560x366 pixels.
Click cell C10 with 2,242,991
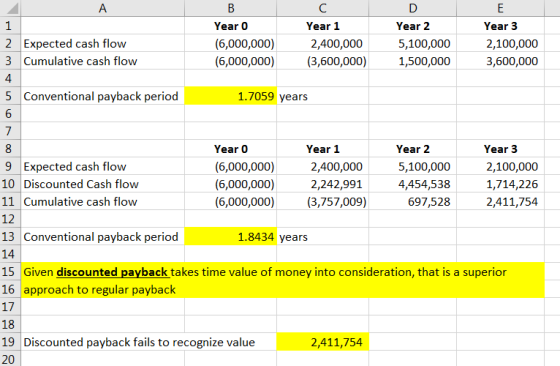click(322, 184)
